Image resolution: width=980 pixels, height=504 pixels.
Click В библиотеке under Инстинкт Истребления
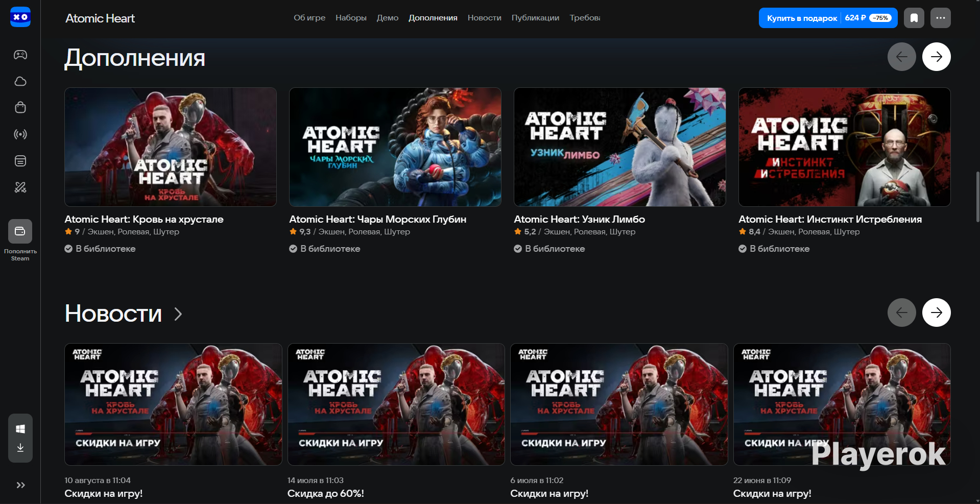pos(774,249)
